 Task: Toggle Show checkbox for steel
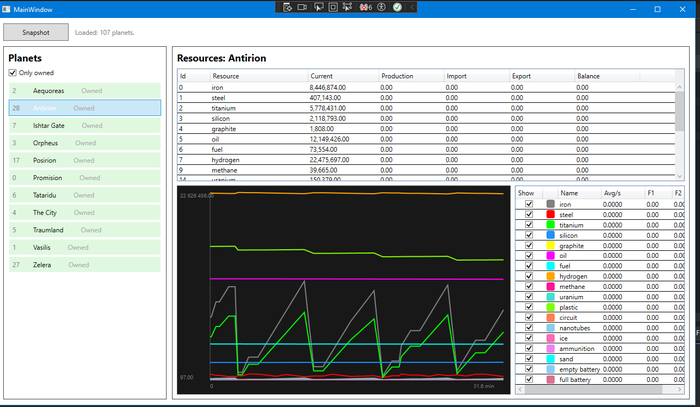[529, 214]
